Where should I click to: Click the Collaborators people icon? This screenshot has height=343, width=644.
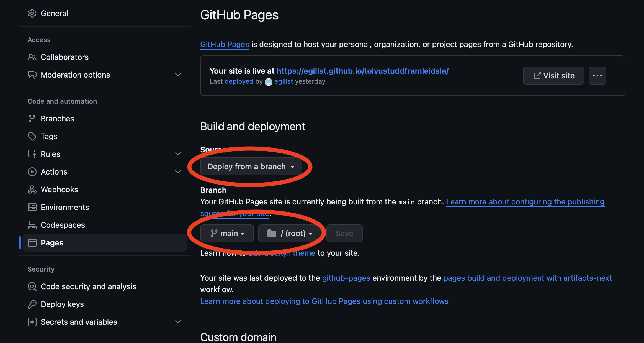(32, 57)
